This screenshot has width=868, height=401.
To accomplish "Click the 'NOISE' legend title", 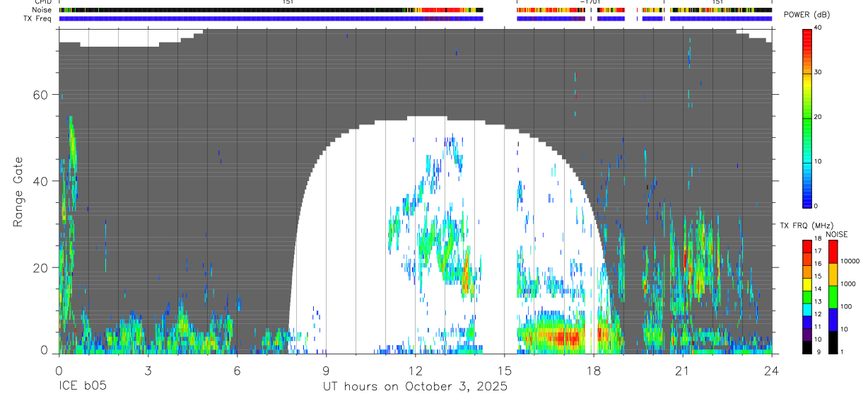I will pos(837,234).
